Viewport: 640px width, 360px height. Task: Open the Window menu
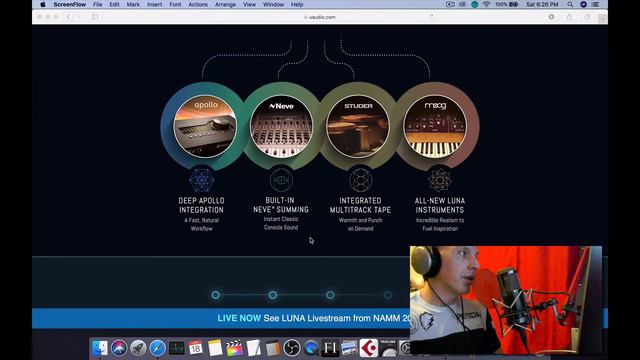pyautogui.click(x=273, y=4)
